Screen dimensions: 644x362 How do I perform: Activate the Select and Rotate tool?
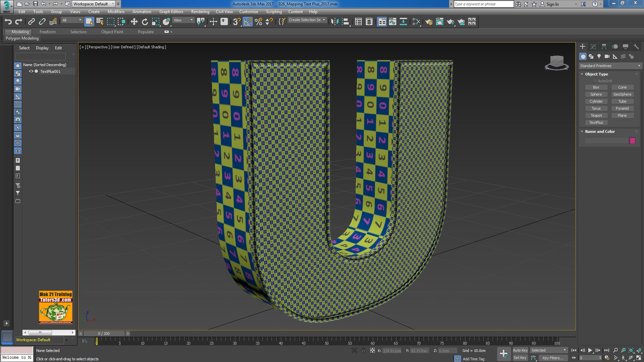coord(145,22)
